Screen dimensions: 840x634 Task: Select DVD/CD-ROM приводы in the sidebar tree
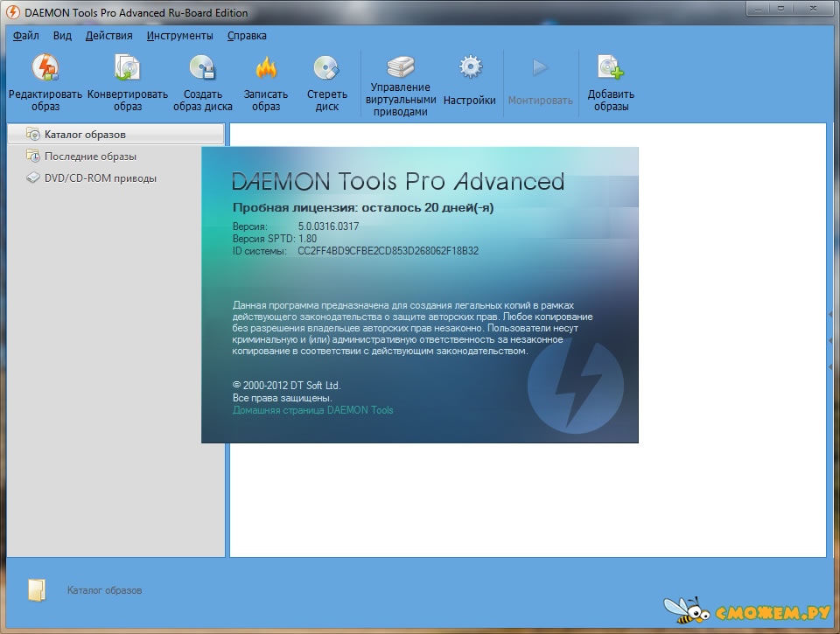[x=100, y=178]
